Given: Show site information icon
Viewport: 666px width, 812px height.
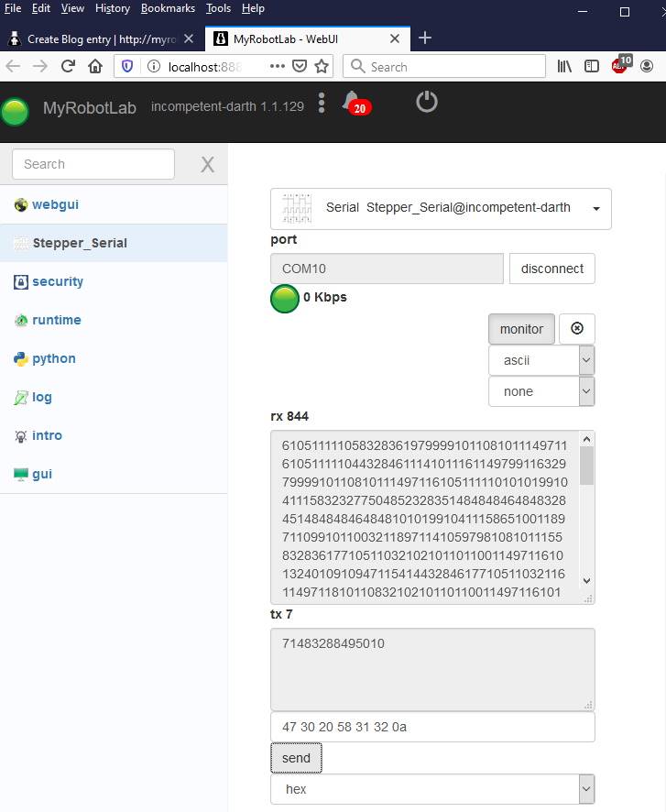Looking at the screenshot, I should coord(154,66).
